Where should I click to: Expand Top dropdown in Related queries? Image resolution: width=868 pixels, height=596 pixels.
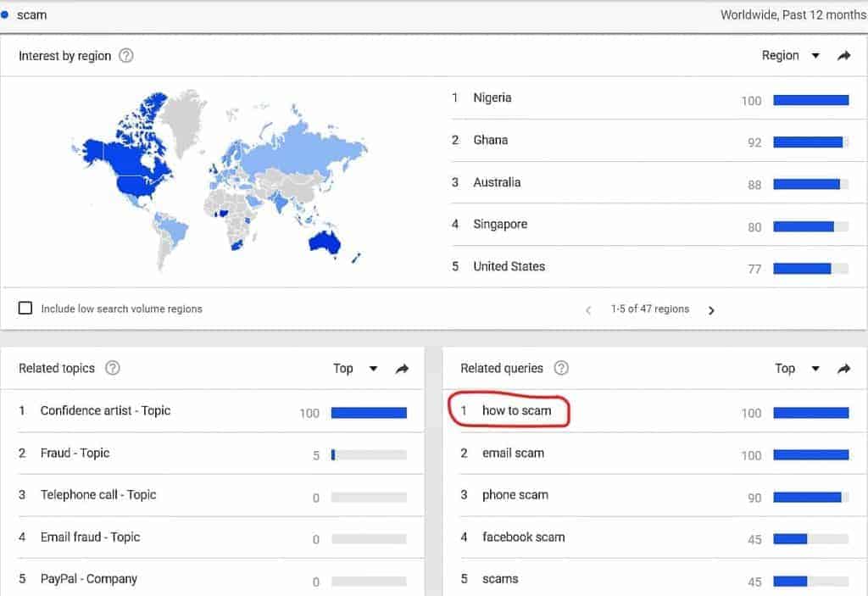pos(796,368)
